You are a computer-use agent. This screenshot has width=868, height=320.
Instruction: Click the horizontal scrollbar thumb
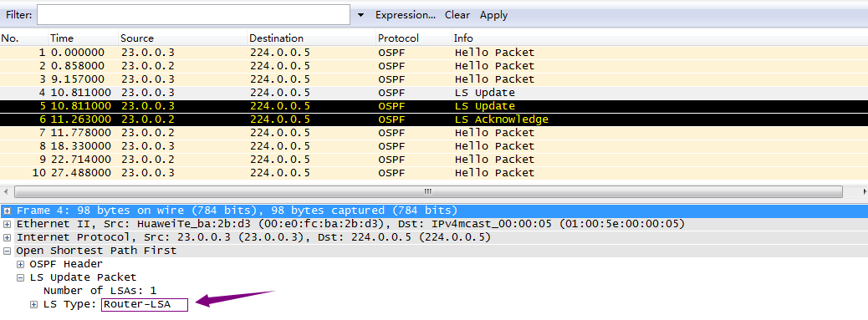click(428, 192)
